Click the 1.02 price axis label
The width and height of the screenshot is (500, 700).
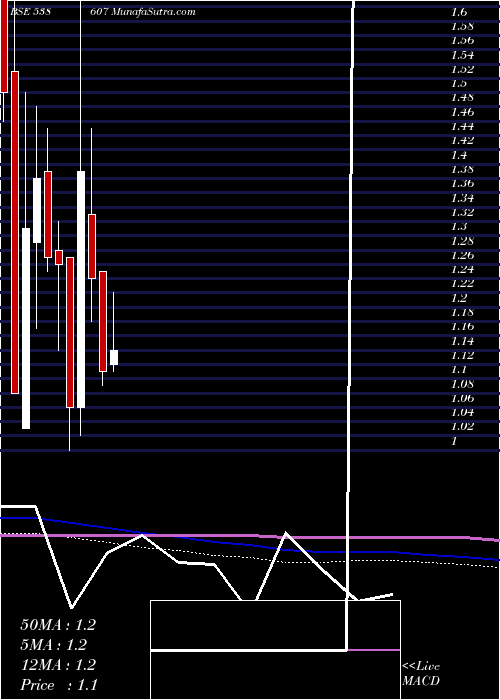click(x=462, y=426)
